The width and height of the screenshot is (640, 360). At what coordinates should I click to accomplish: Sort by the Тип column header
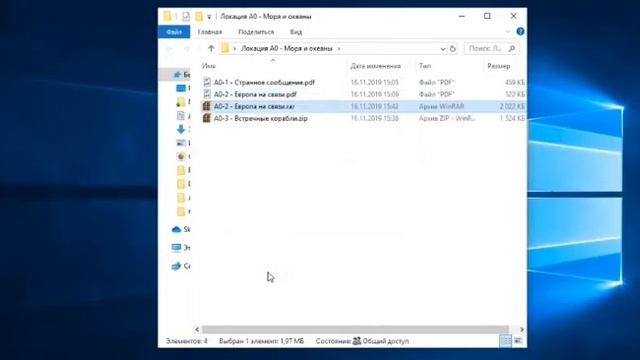coord(425,66)
